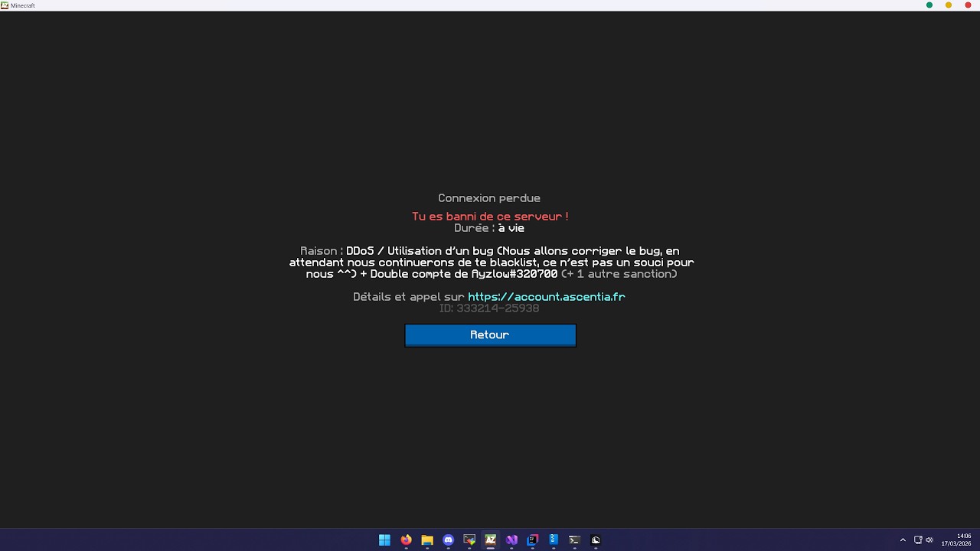This screenshot has width=980, height=551.
Task: Click the '(+ 1 autre sanction)' text
Action: point(619,274)
